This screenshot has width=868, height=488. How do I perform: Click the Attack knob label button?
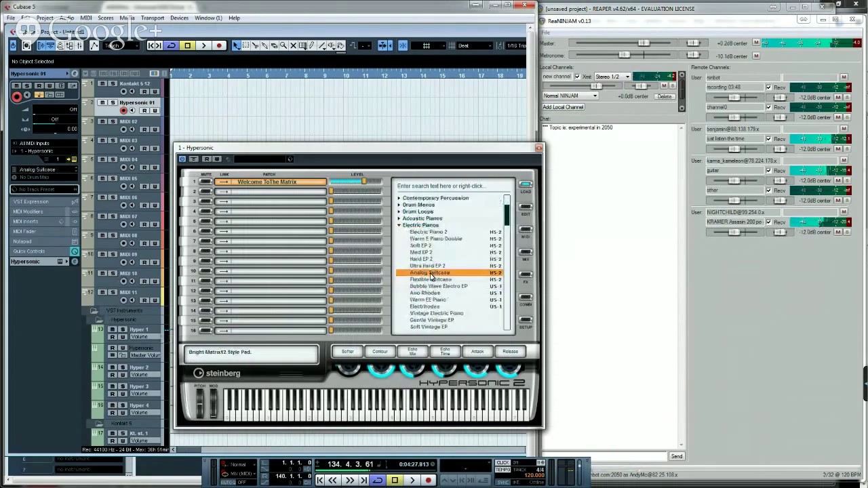(477, 352)
